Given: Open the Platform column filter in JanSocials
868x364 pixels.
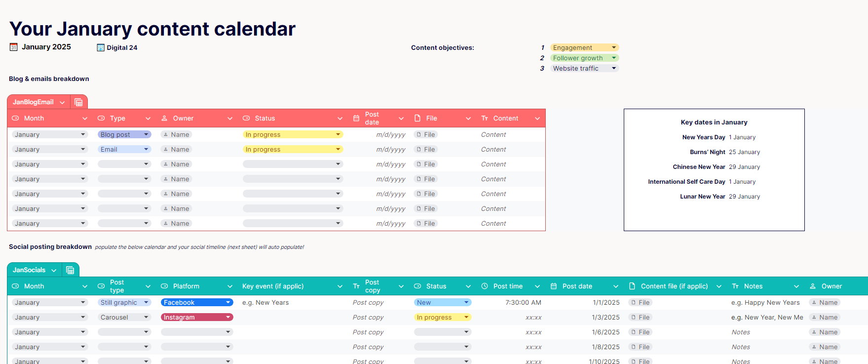Looking at the screenshot, I should (230, 286).
